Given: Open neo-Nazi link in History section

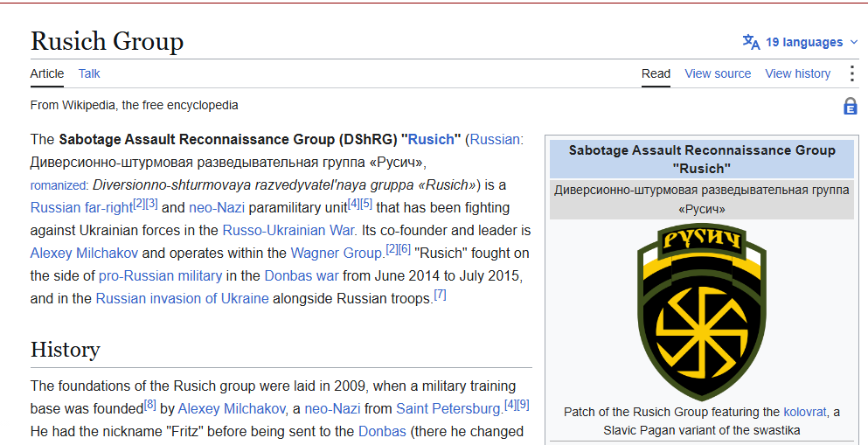Looking at the screenshot, I should point(333,409).
